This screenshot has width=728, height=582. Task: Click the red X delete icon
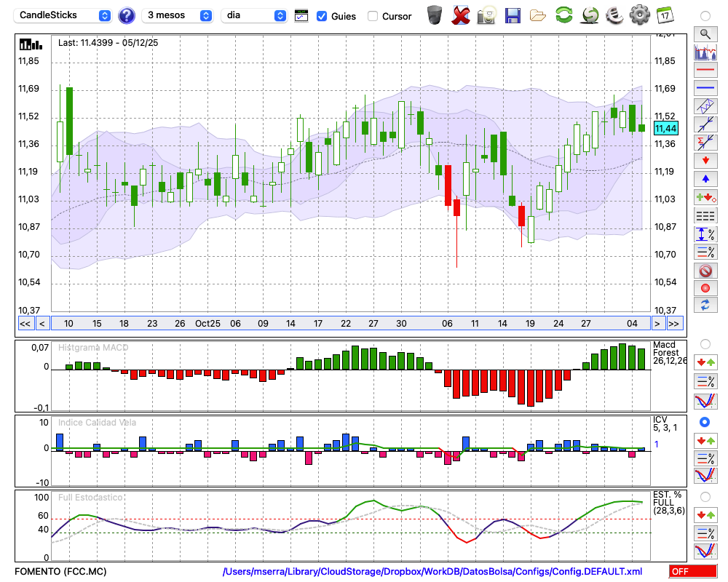click(461, 15)
